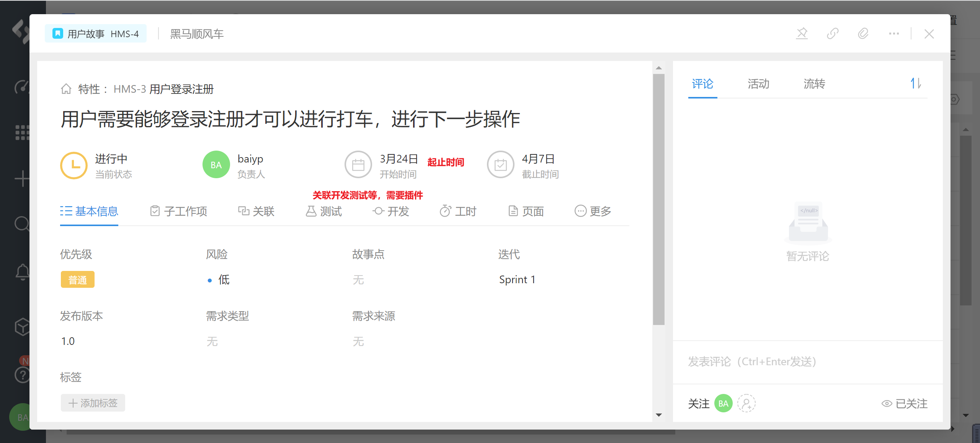Expand the 更多 tab options
The image size is (980, 443).
[x=593, y=211]
